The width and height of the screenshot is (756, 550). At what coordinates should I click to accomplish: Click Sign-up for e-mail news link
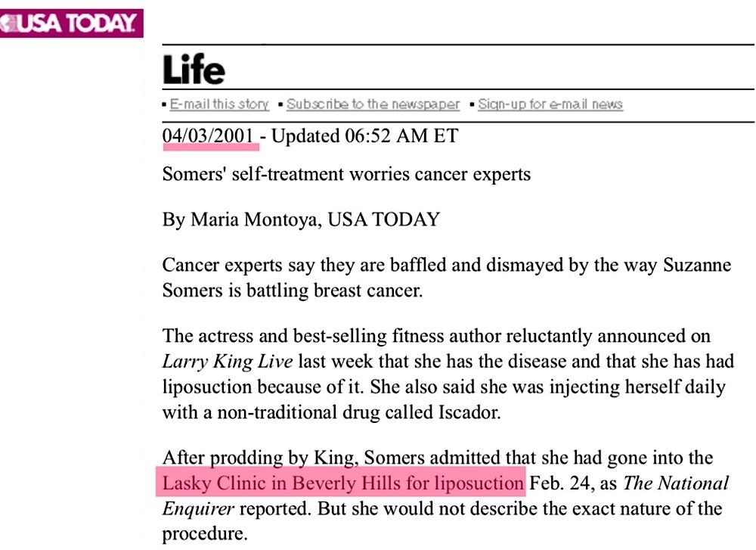pyautogui.click(x=550, y=104)
